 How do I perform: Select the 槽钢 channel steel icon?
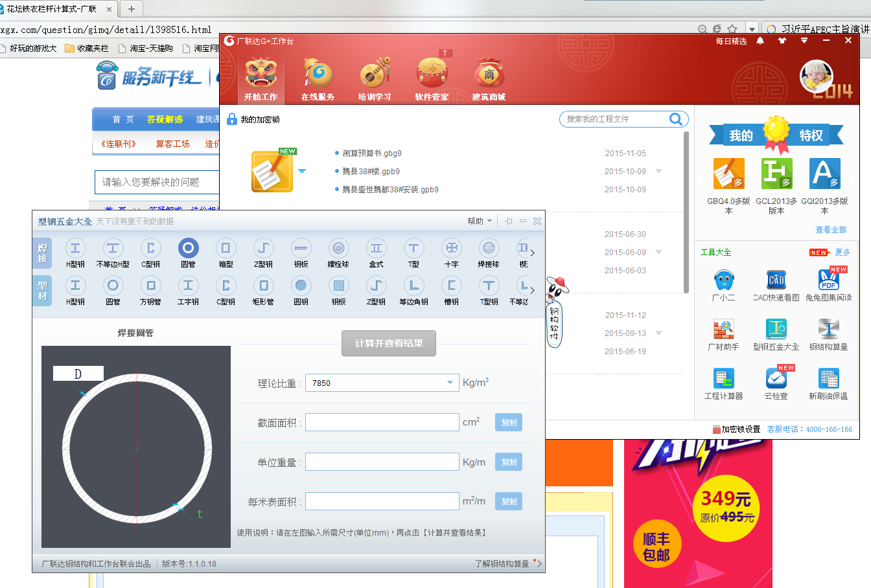point(451,286)
